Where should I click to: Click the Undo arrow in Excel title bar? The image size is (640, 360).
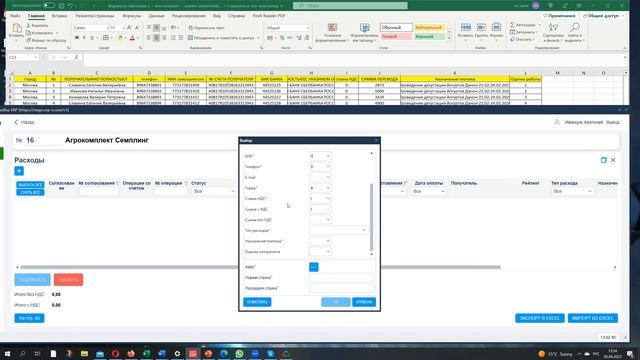(x=70, y=6)
